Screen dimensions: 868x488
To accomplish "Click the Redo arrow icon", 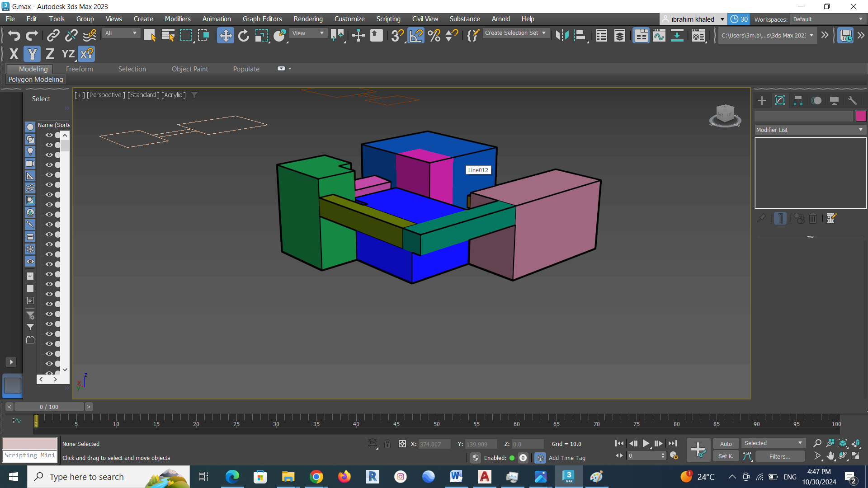I will [32, 35].
